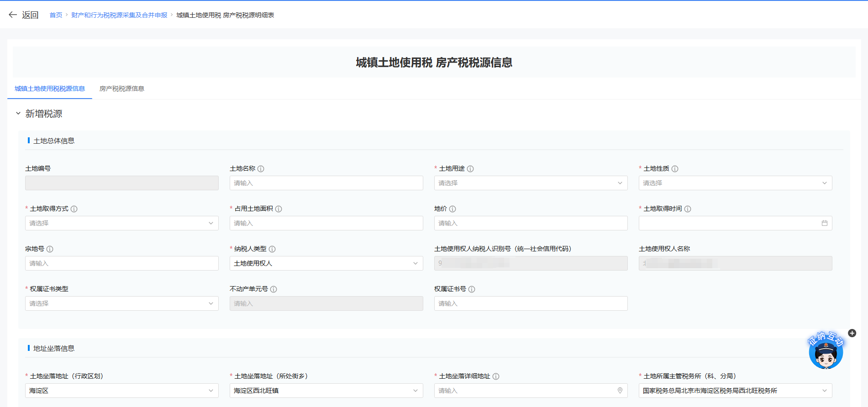The width and height of the screenshot is (868, 407).
Task: Click the disabled 土地编号 field
Action: [121, 183]
